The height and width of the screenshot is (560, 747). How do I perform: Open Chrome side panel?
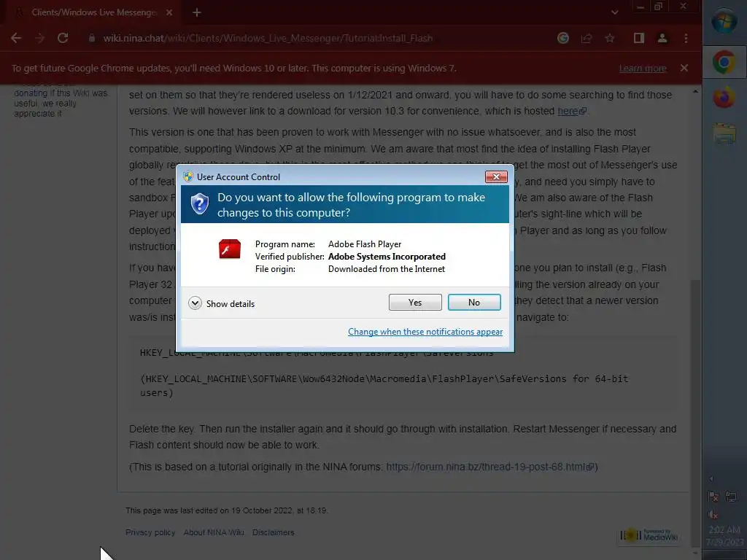[639, 38]
